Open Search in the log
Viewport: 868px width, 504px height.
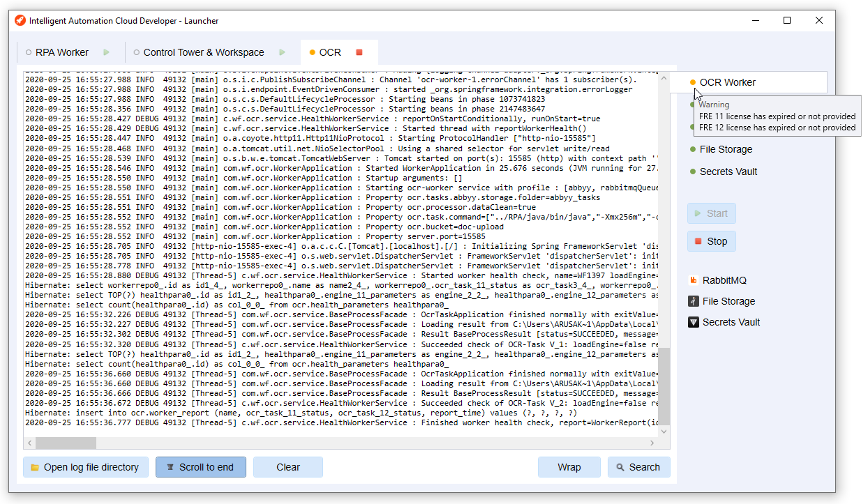pyautogui.click(x=639, y=467)
